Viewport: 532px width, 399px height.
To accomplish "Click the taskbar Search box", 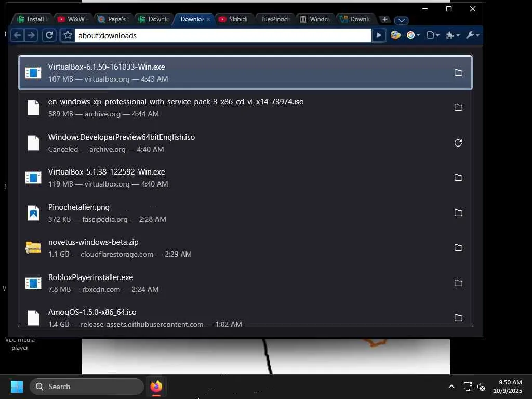I will click(x=87, y=387).
